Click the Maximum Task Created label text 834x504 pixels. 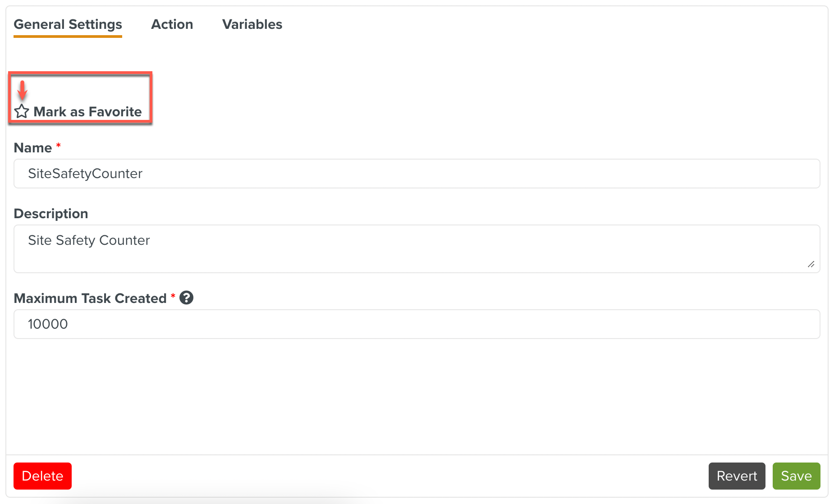tap(90, 298)
